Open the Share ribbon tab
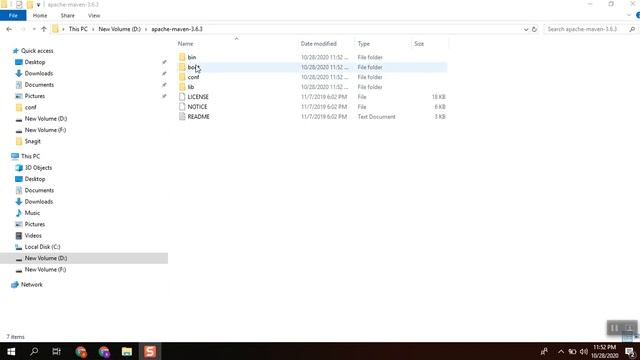Viewport: 640px width, 360px height. [x=67, y=16]
